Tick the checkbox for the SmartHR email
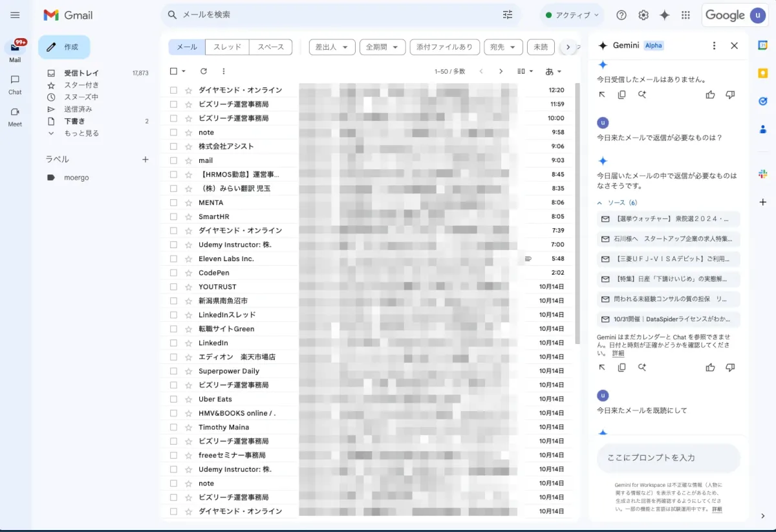Screen dimensions: 776x532 click(173, 217)
